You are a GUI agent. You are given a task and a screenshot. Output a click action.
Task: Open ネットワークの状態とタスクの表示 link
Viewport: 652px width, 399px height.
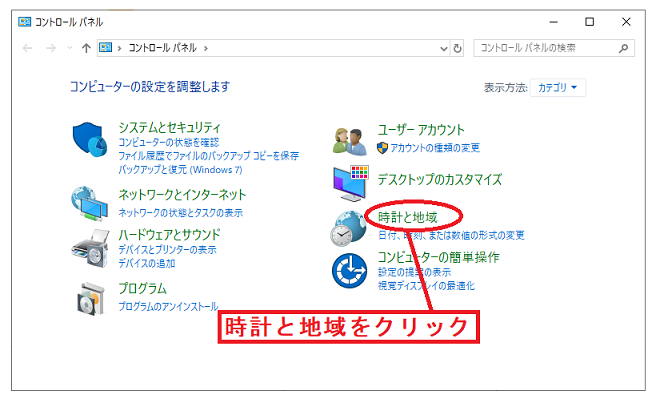click(x=180, y=213)
